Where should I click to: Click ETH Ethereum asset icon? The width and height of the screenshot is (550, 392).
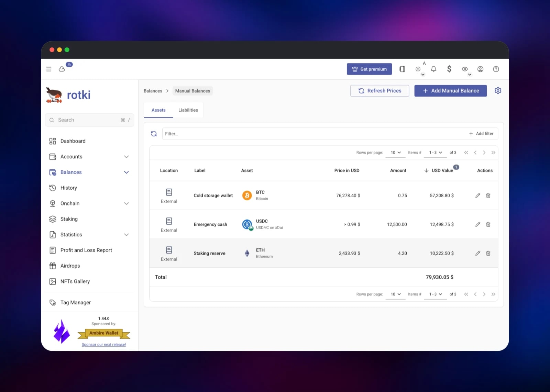247,253
